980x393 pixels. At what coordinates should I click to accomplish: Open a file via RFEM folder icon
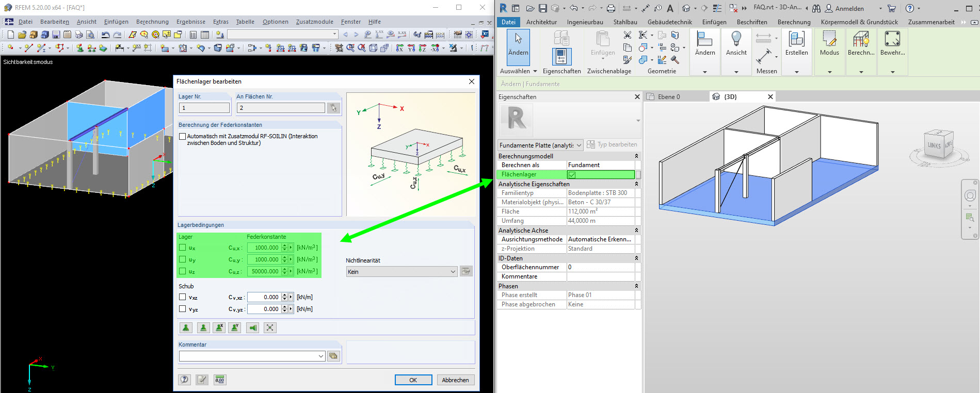22,35
